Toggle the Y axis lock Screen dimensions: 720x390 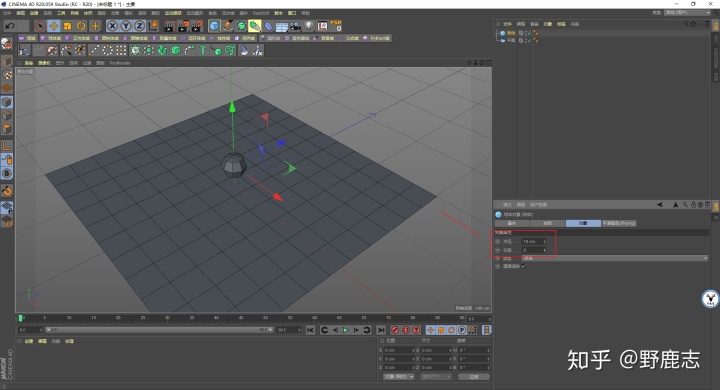click(x=126, y=26)
